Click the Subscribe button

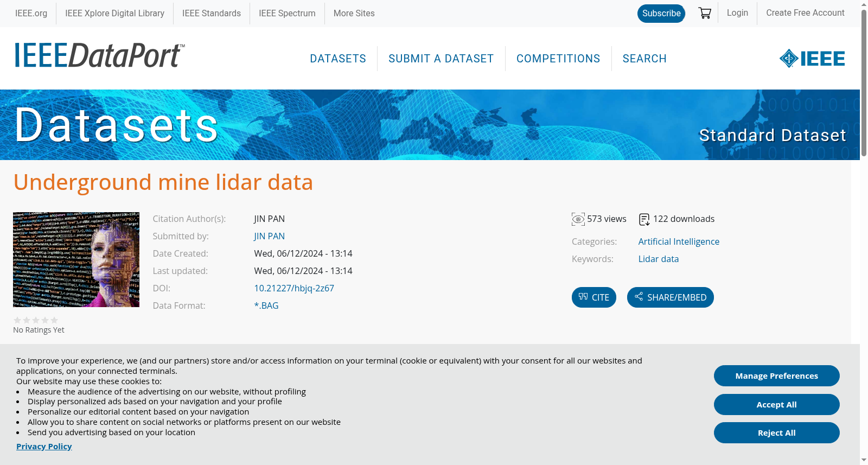pos(661,14)
